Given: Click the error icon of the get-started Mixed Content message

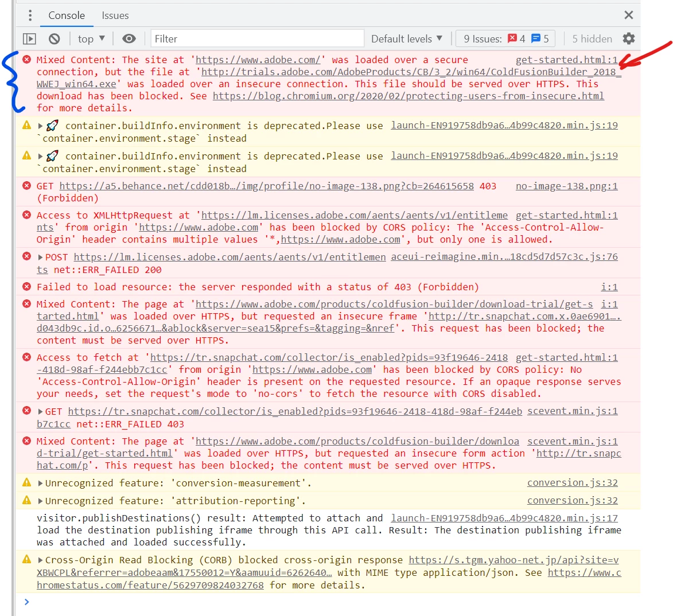Looking at the screenshot, I should coord(26,60).
